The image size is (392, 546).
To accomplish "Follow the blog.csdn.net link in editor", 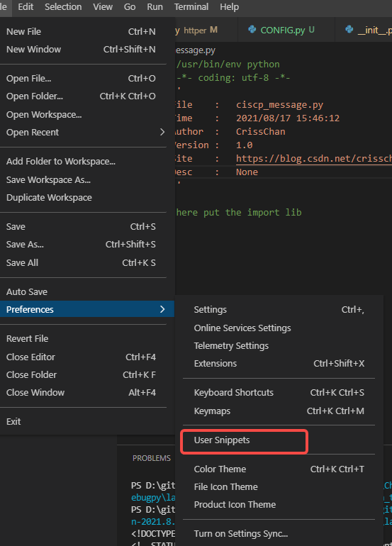I will coord(313,159).
